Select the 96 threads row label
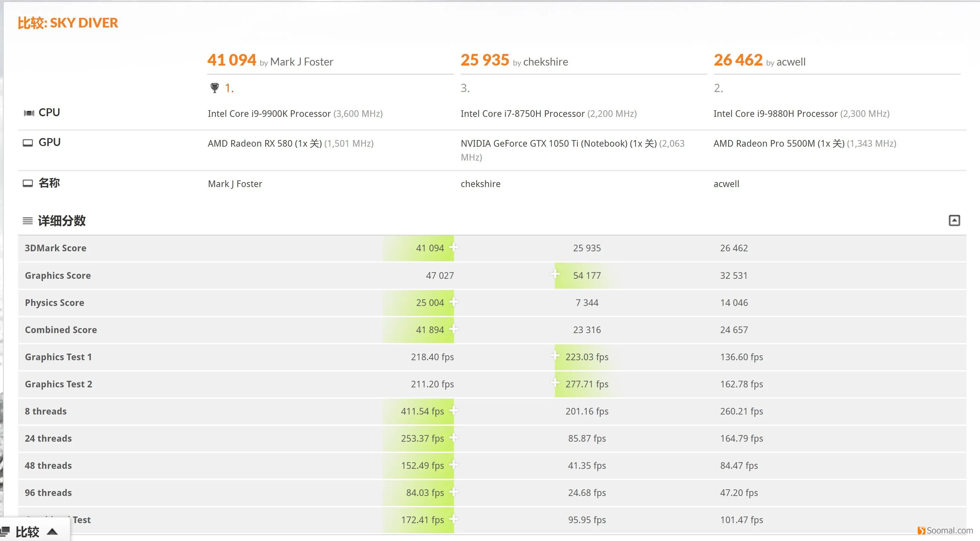This screenshot has height=541, width=980. coord(48,493)
